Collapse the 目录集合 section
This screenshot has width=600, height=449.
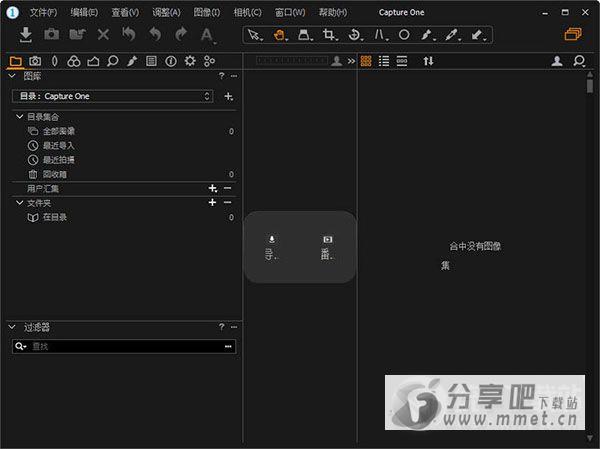coord(20,116)
